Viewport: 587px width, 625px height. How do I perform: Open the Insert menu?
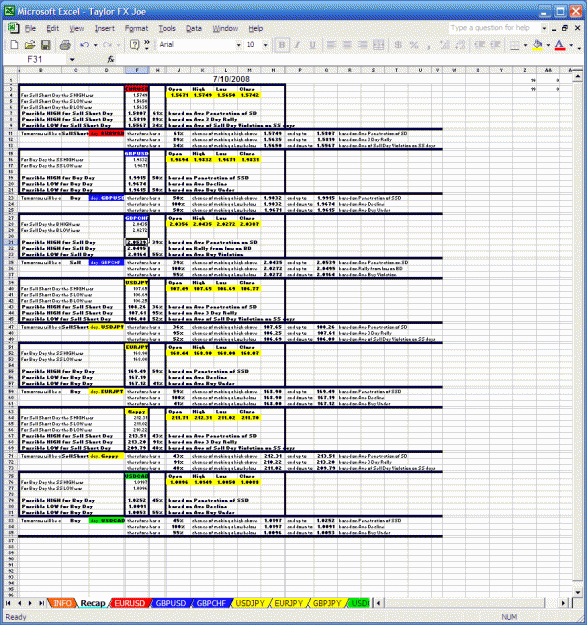[105, 28]
